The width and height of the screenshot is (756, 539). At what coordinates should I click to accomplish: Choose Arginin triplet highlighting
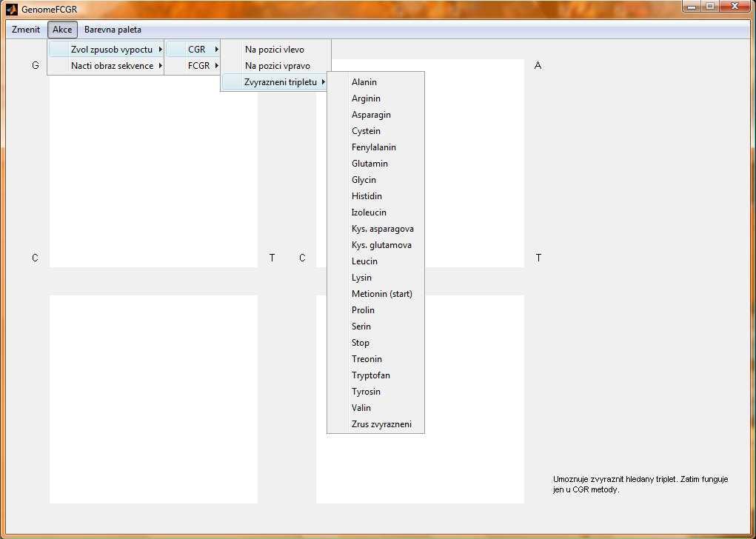[x=375, y=98]
